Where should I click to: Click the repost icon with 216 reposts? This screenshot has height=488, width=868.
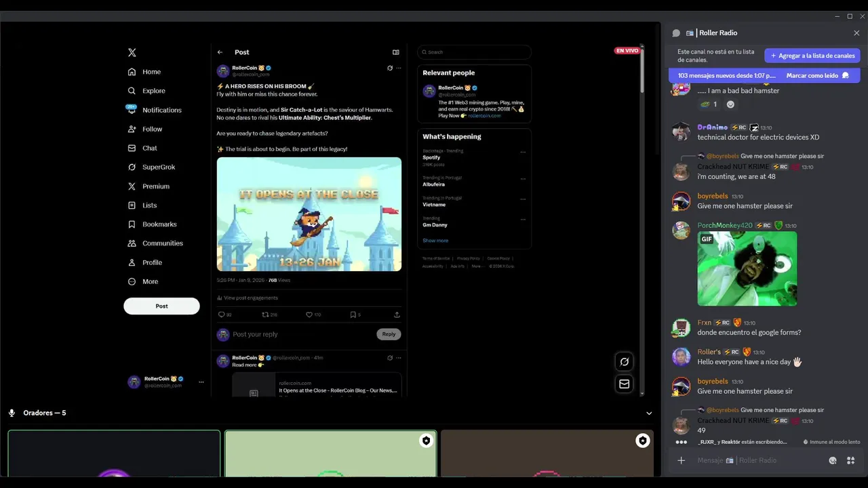tap(266, 314)
